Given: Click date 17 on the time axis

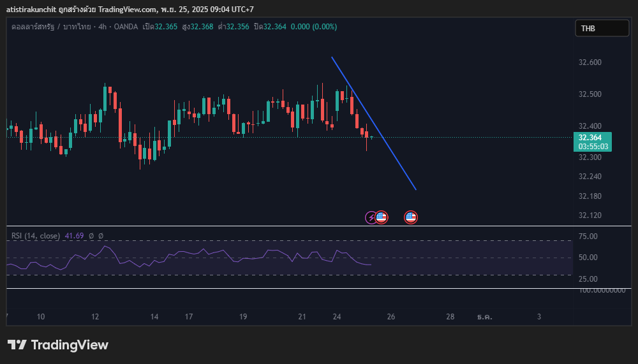Looking at the screenshot, I should tap(189, 317).
